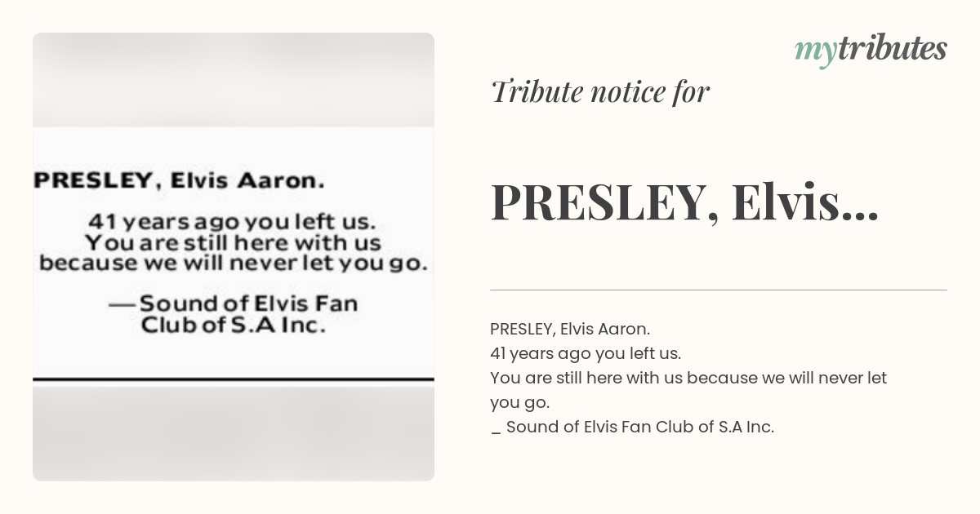Click "because we will never let you go." in clipping
The image size is (980, 514).
point(234,264)
